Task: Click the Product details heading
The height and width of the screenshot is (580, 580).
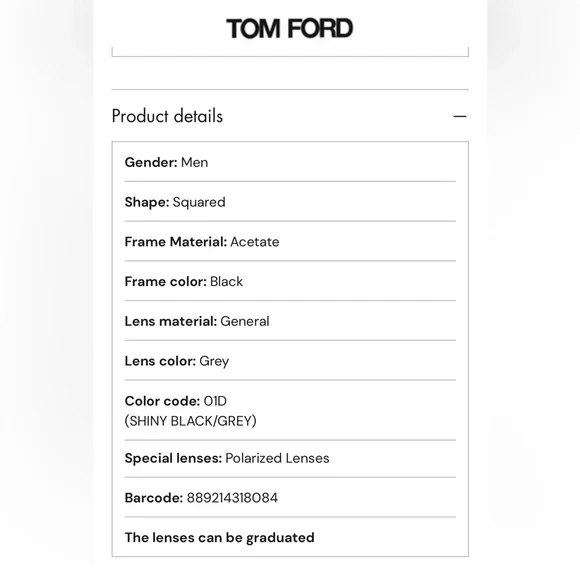Action: pyautogui.click(x=167, y=116)
